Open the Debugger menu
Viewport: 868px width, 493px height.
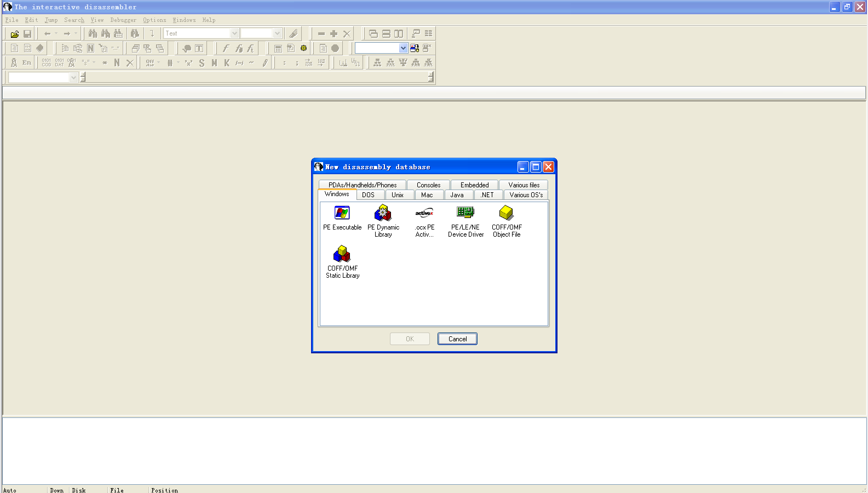(x=123, y=20)
